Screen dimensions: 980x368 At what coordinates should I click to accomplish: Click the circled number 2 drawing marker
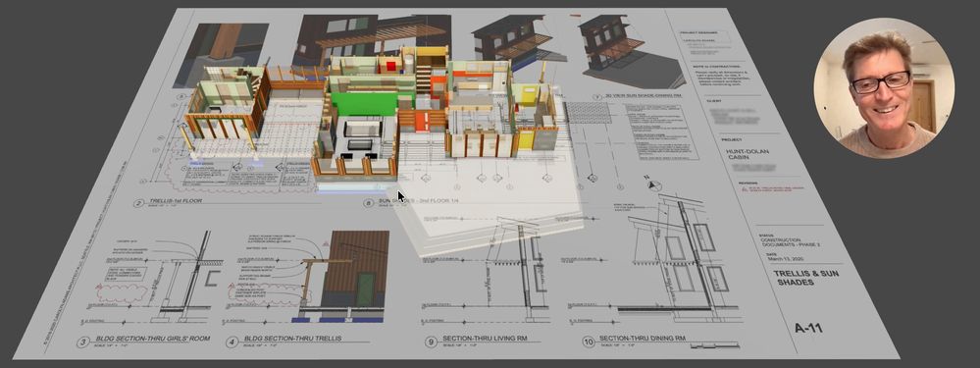[x=138, y=203]
